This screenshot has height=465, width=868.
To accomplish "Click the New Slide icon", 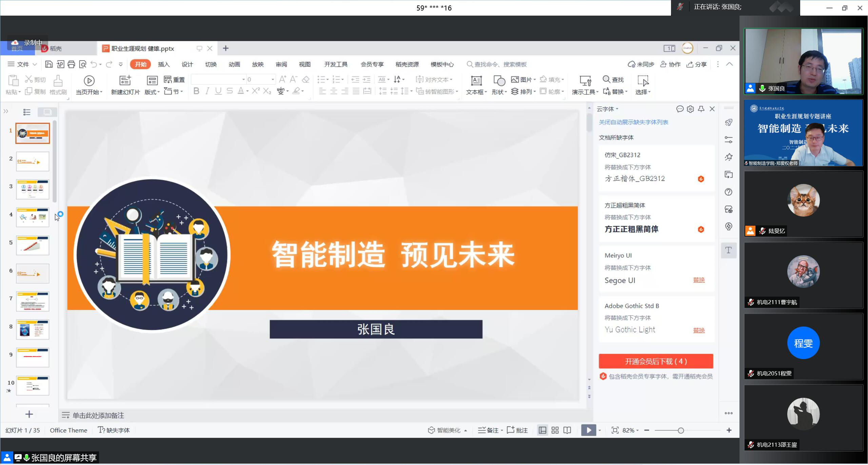I will pos(125,81).
